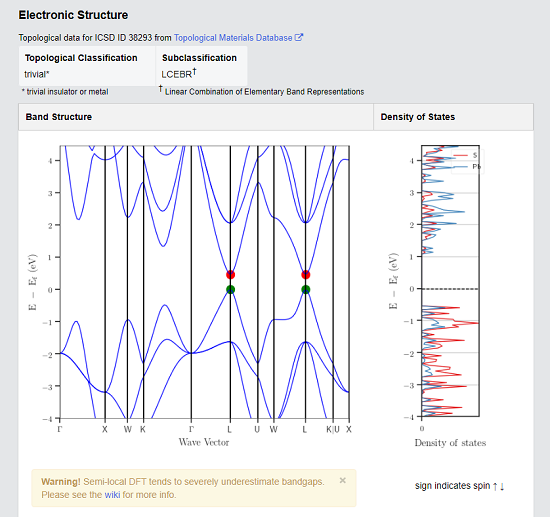Click the green marker at the first L point
This screenshot has width=550, height=517.
point(230,289)
